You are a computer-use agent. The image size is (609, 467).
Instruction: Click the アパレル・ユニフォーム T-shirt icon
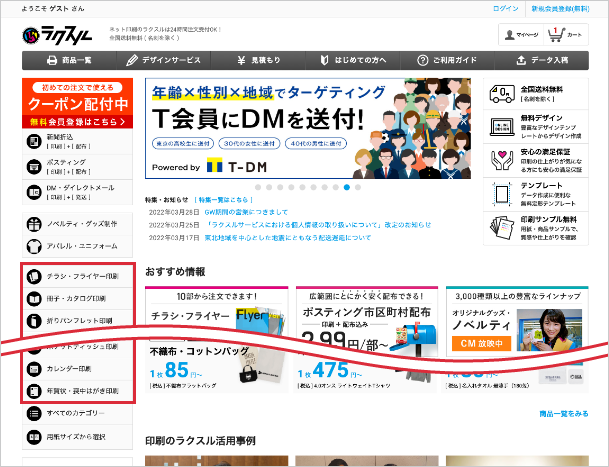pos(34,246)
